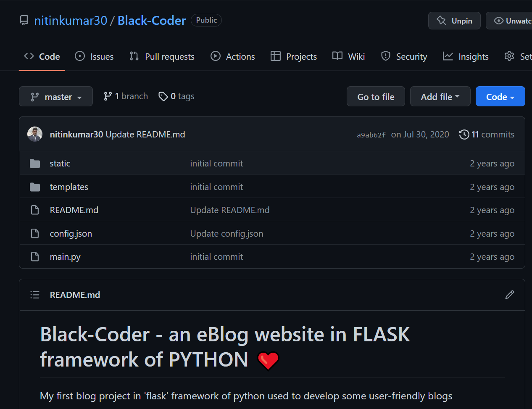This screenshot has height=409, width=532.
Task: Click the pencil edit README icon
Action: pos(509,295)
